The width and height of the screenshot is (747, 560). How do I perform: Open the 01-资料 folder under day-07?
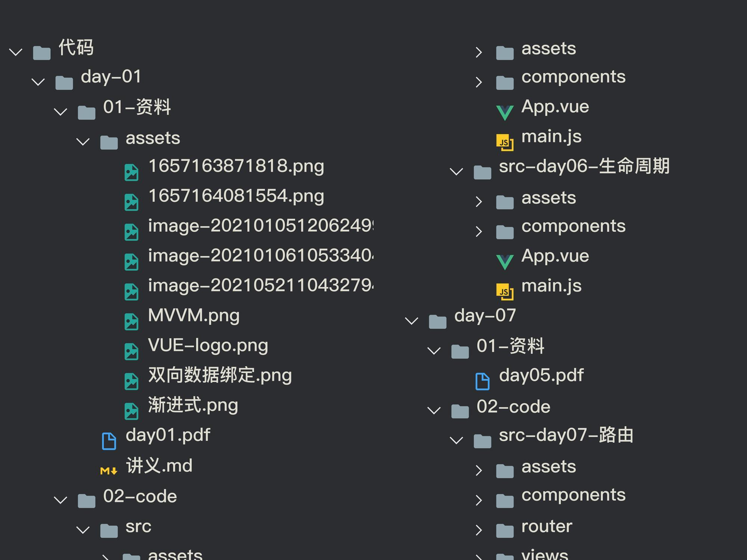(510, 346)
